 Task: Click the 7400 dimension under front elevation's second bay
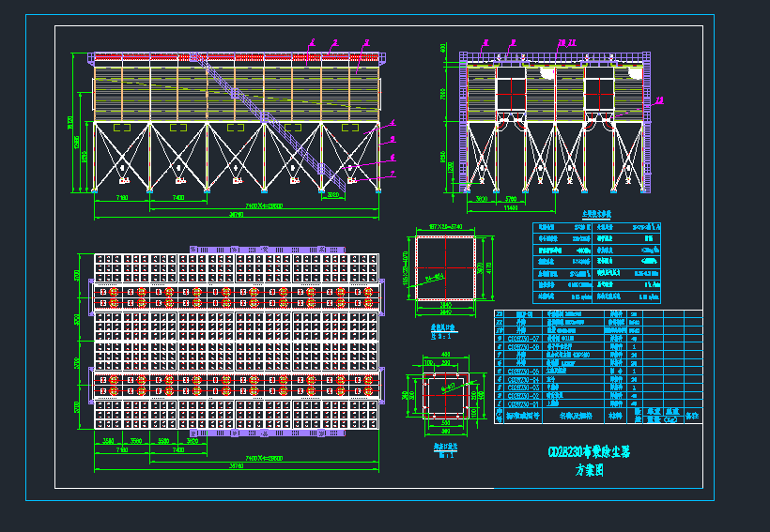pos(178,198)
